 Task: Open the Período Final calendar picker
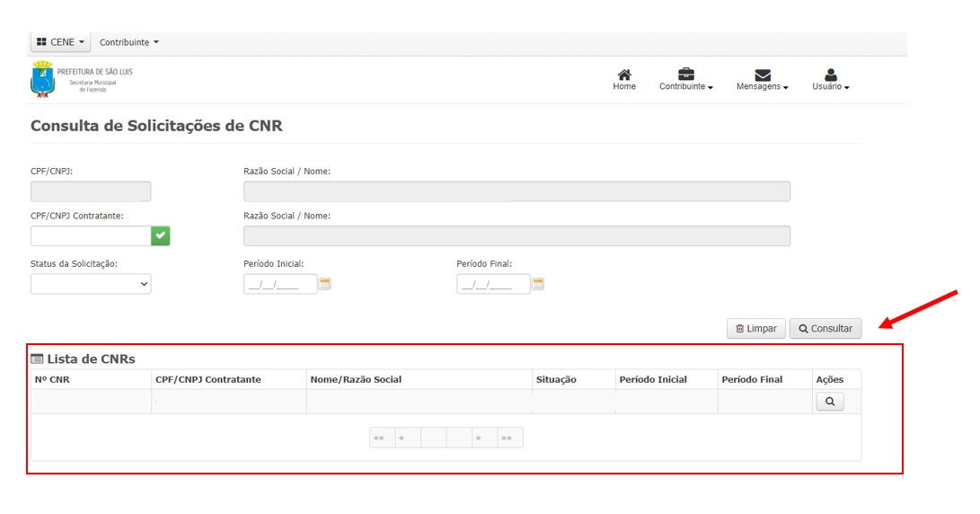[x=538, y=284]
